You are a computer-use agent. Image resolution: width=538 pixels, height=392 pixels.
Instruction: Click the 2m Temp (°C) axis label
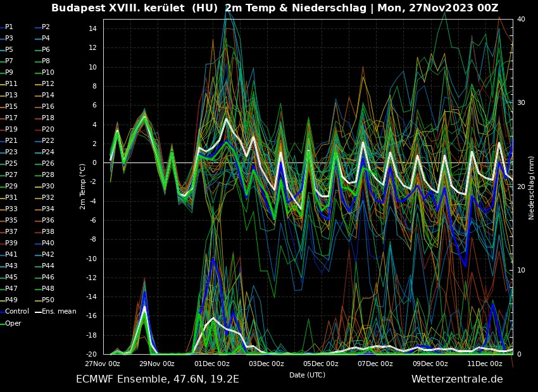tap(83, 187)
